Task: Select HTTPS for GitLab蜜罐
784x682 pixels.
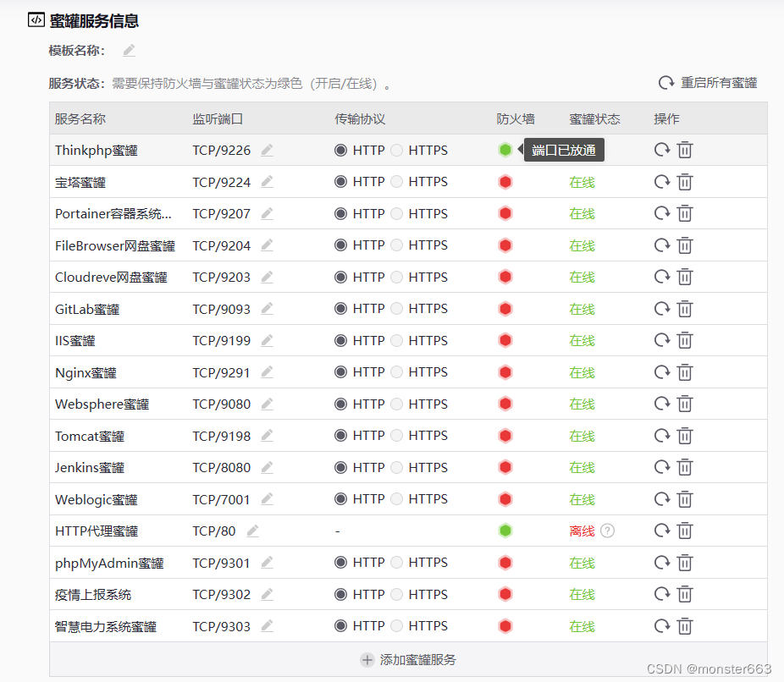Action: (396, 309)
